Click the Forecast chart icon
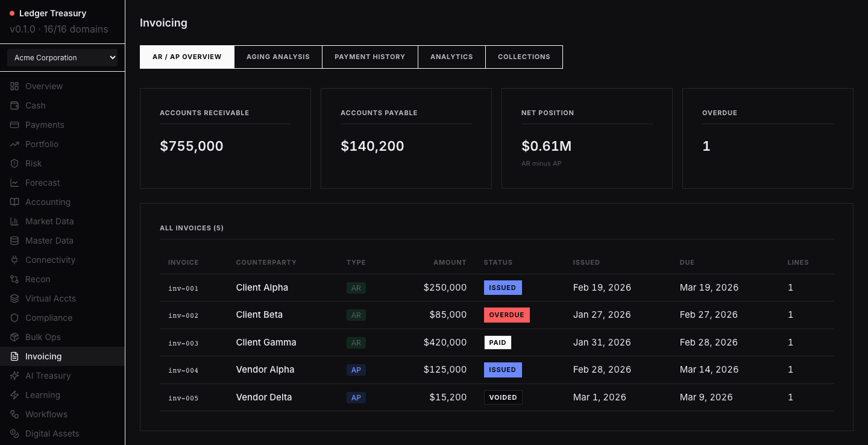This screenshot has height=445, width=868. point(14,183)
